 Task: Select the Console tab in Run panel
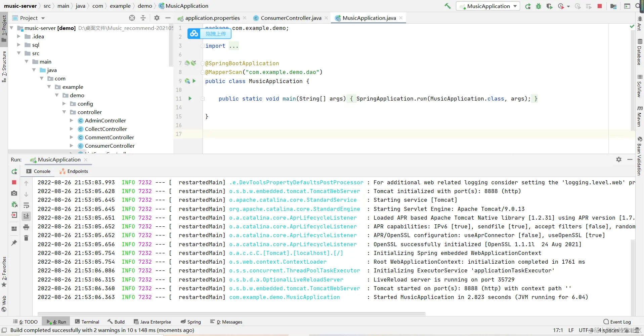(x=38, y=171)
